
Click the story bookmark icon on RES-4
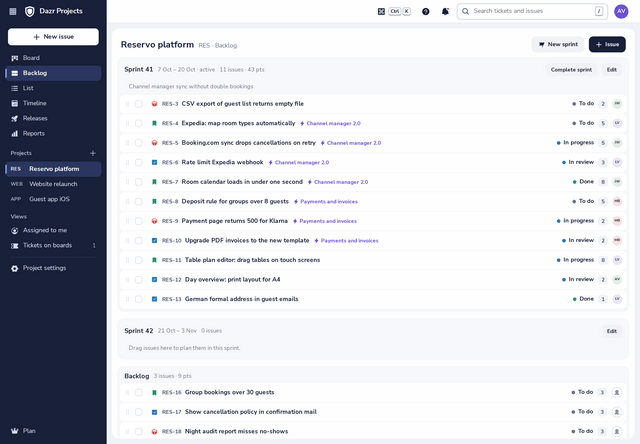pos(154,123)
